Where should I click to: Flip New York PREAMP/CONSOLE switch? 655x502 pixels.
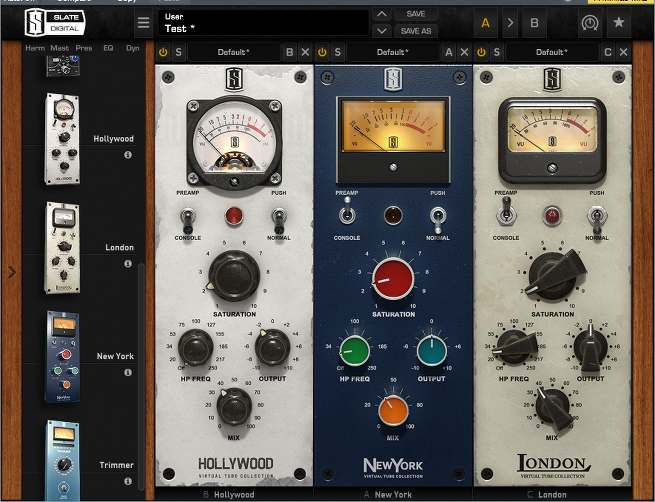pos(347,212)
